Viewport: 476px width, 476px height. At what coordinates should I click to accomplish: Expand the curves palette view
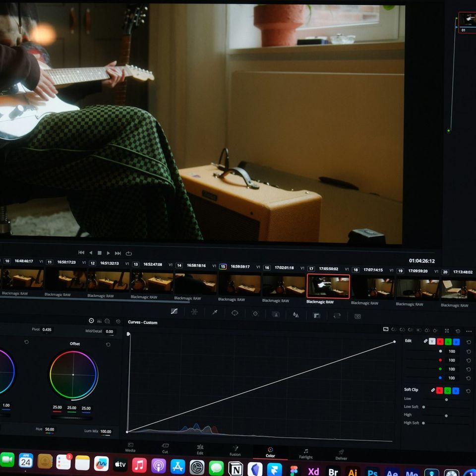447,331
